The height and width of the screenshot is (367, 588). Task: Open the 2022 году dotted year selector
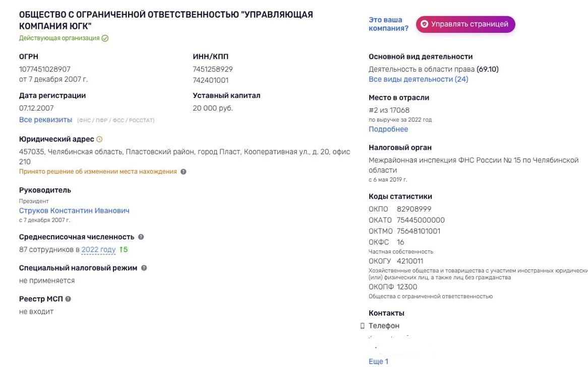[98, 249]
